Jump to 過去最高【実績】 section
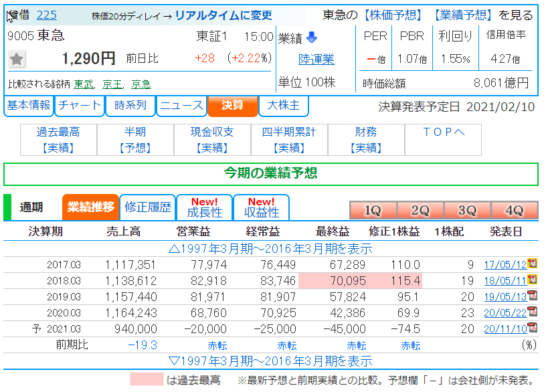Viewport: 546px width, 392px height. click(58, 140)
